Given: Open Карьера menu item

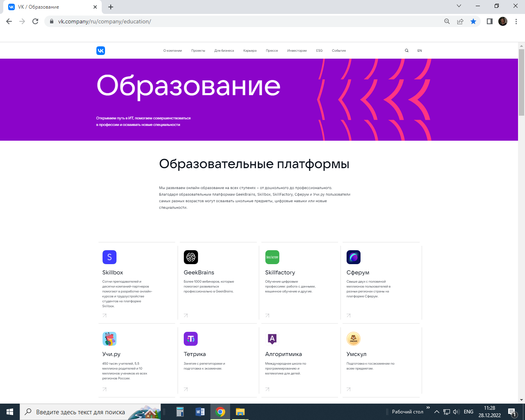Looking at the screenshot, I should click(x=250, y=50).
